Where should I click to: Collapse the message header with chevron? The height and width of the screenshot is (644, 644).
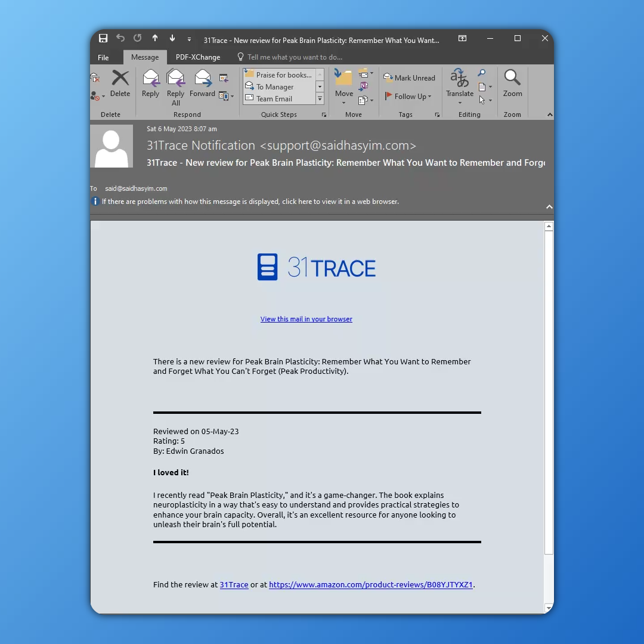tap(549, 207)
